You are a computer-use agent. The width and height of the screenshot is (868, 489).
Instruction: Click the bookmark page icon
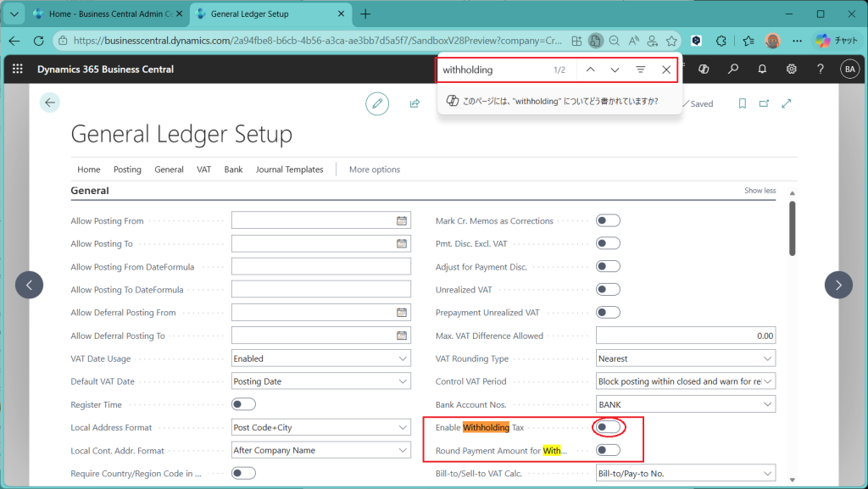tap(742, 103)
